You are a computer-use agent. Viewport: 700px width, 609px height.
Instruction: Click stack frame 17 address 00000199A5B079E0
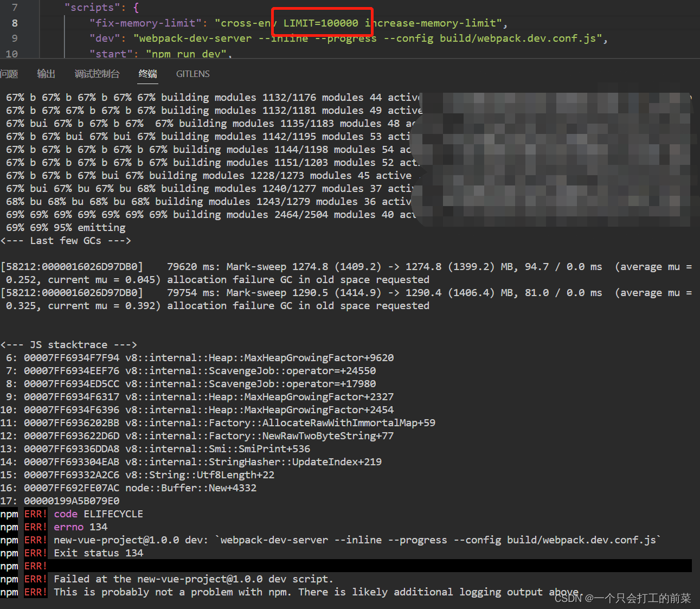pyautogui.click(x=72, y=501)
